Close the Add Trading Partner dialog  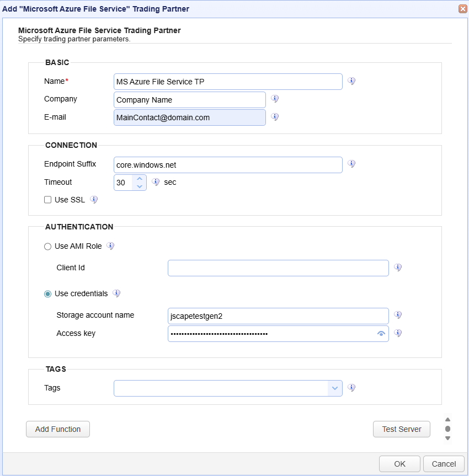[462, 9]
